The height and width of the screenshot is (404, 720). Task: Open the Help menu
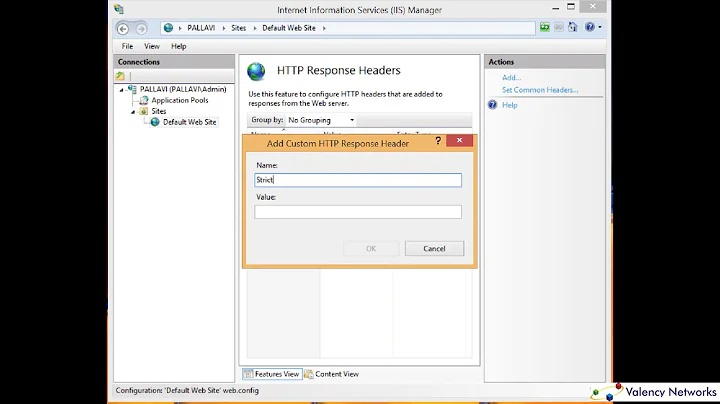coord(179,46)
